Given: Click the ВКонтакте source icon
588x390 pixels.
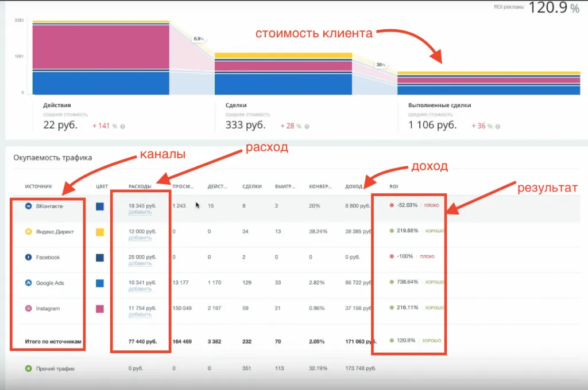Looking at the screenshot, I should [28, 206].
